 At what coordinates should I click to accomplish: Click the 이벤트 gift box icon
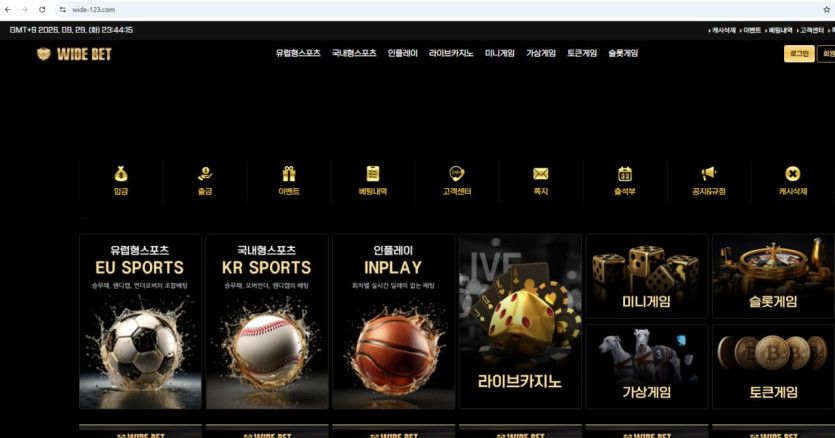[x=289, y=174]
